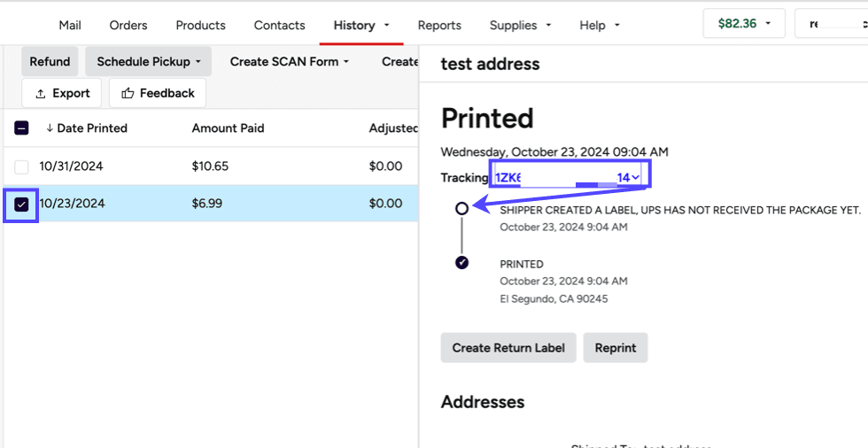Uncheck the 10/23/2024 row checkbox
Screen dimensions: 868x448
pos(21,205)
